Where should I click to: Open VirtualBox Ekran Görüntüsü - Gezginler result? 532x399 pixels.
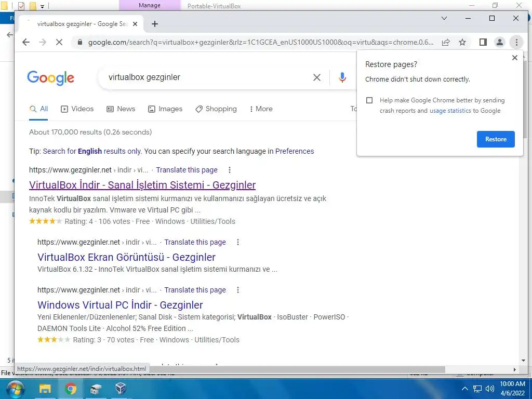point(126,257)
